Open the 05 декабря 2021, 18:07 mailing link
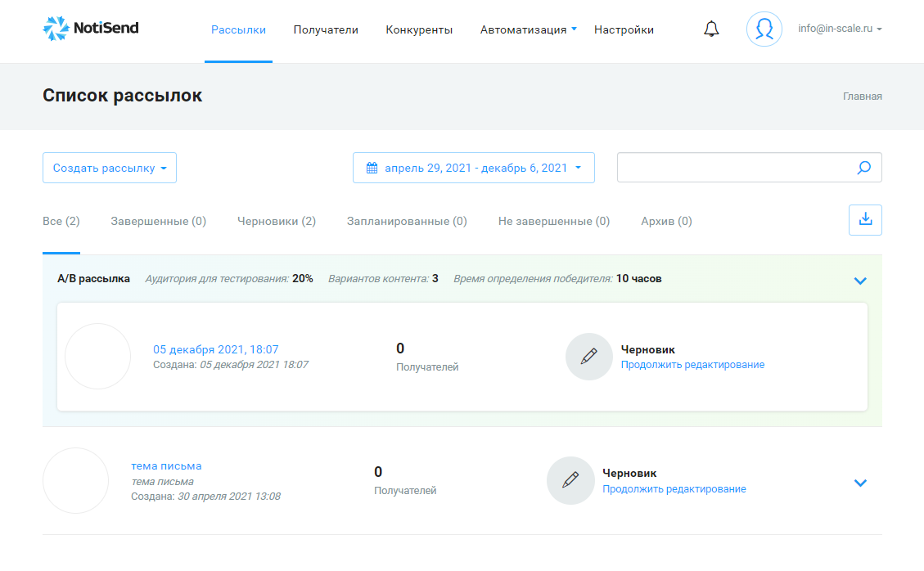Image resolution: width=924 pixels, height=571 pixels. (x=216, y=349)
